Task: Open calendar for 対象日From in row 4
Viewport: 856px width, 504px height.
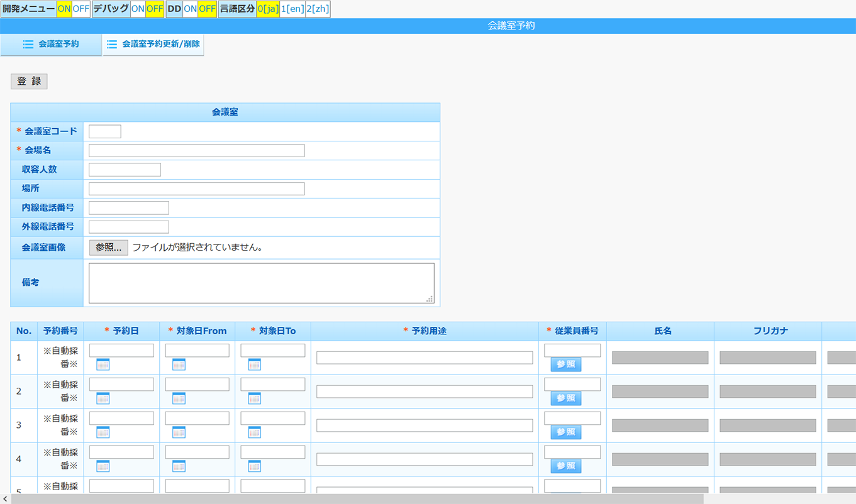Action: point(179,466)
